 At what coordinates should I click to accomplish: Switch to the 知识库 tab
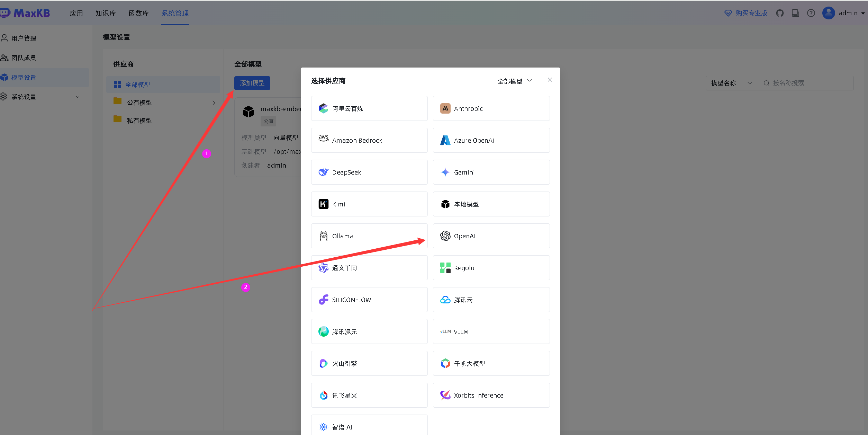(x=106, y=13)
